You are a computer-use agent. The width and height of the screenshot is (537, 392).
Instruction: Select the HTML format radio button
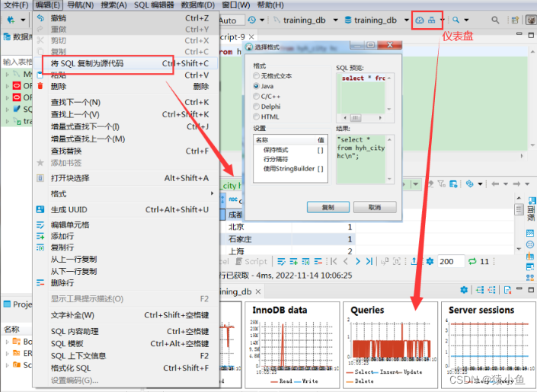pyautogui.click(x=256, y=116)
